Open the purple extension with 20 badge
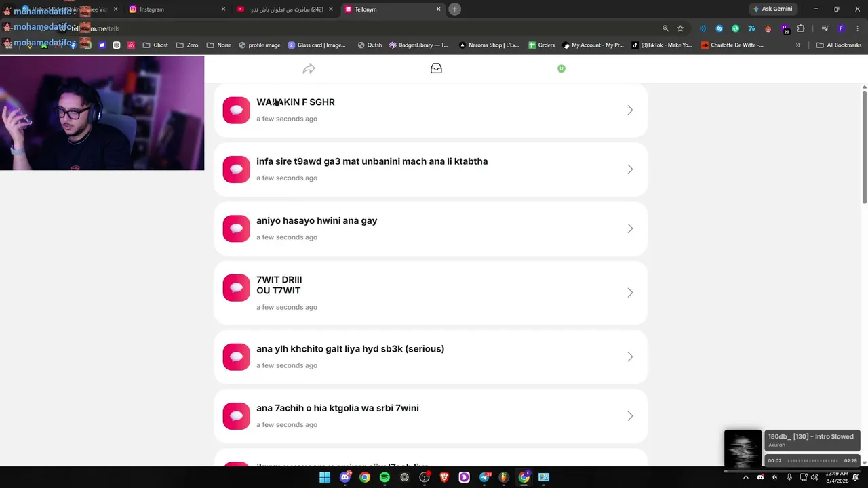 785,28
